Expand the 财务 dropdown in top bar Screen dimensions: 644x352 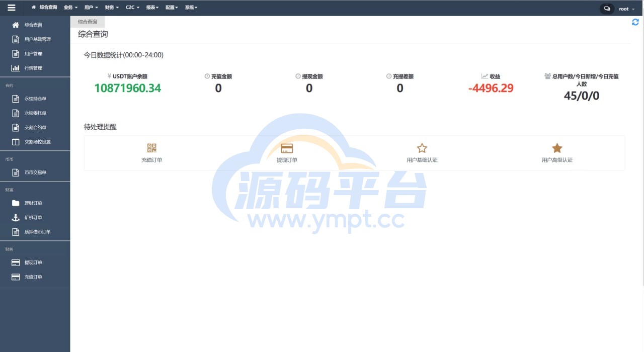pyautogui.click(x=112, y=8)
